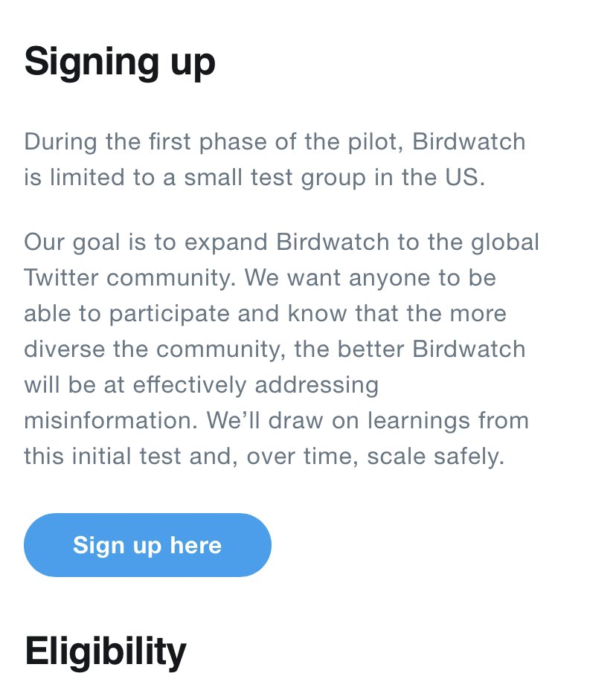Click the word 'global' in the second paragraph
616x673 pixels.
[505, 243]
